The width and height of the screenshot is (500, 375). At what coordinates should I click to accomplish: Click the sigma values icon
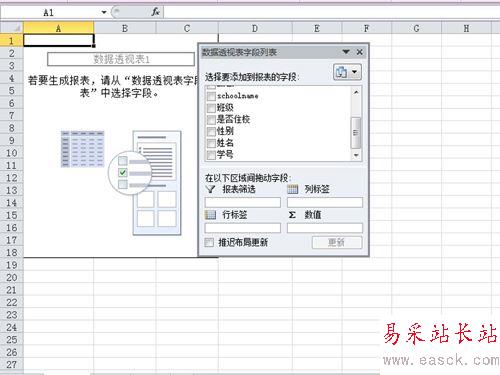click(x=292, y=215)
